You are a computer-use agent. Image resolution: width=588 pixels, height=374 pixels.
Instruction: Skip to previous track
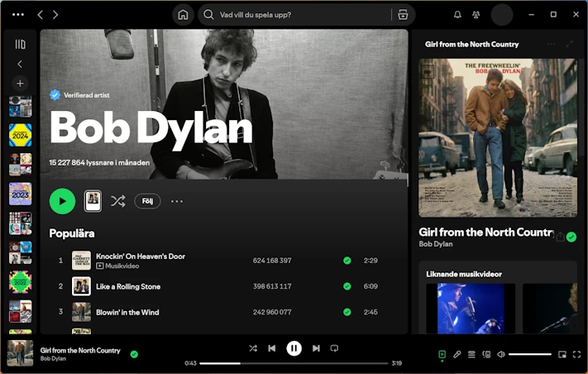[272, 348]
